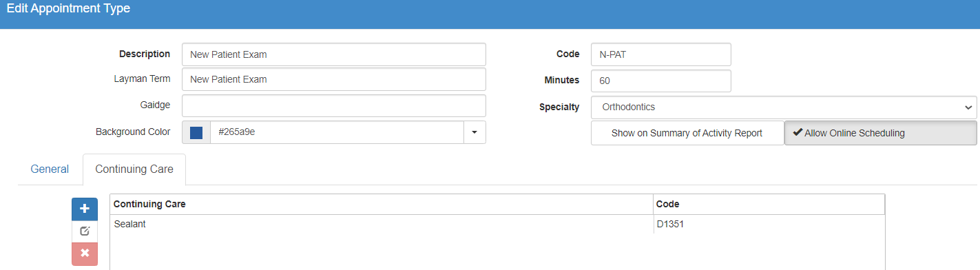Image resolution: width=980 pixels, height=270 pixels.
Task: Open the Specialty dropdown
Action: pyautogui.click(x=784, y=107)
